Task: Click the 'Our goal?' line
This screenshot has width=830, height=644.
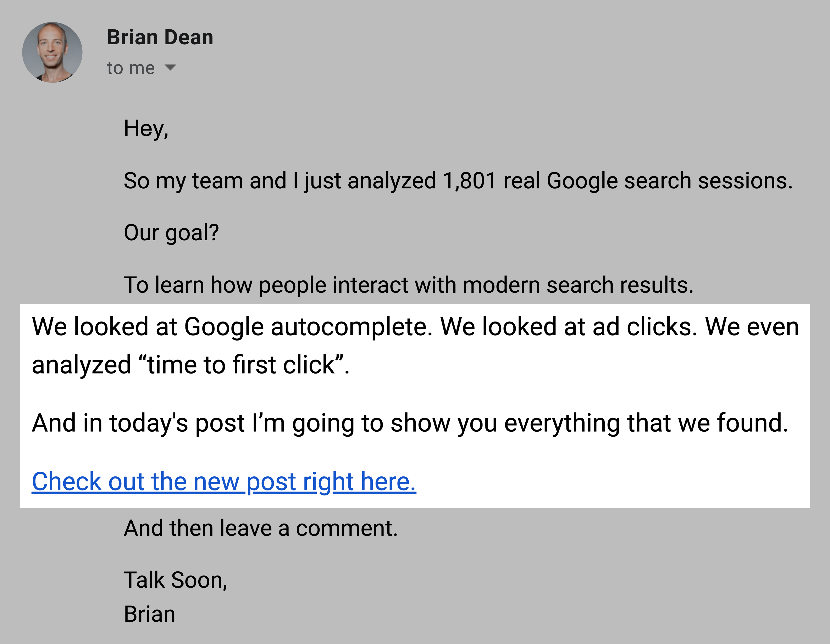Action: (x=171, y=233)
